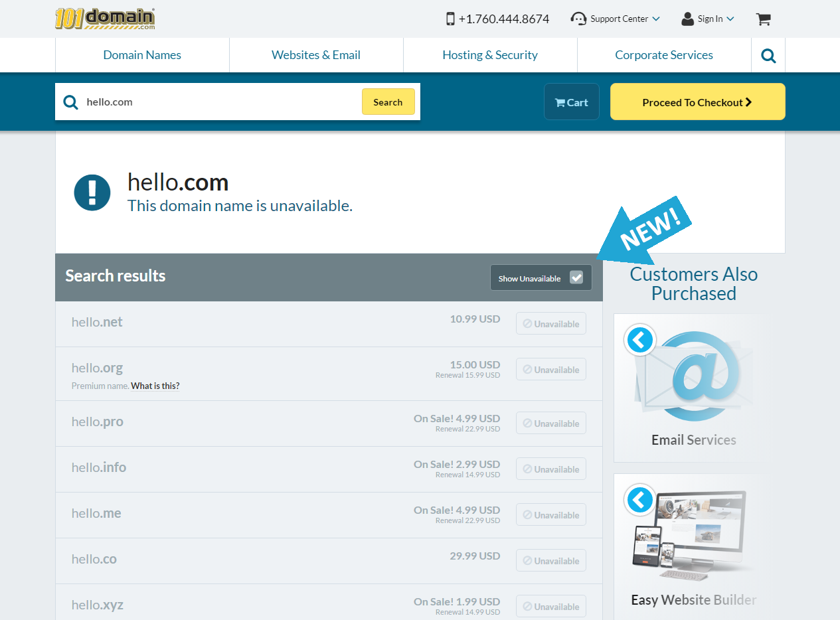Click Proceed To Checkout button
The width and height of the screenshot is (840, 620).
tap(697, 102)
